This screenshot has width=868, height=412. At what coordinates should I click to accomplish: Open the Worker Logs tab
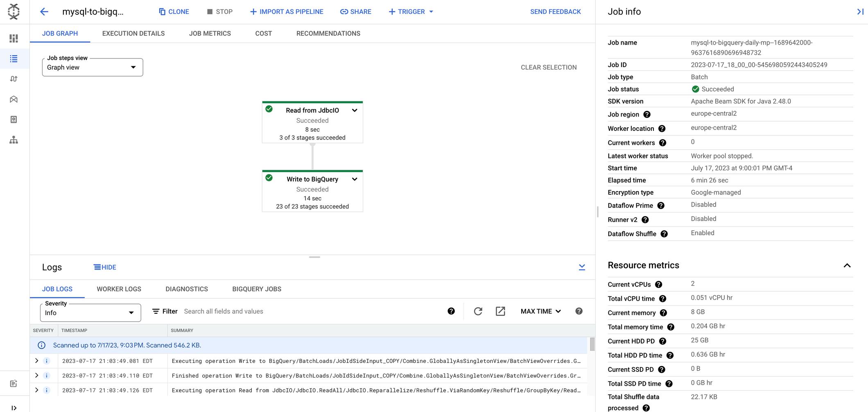[119, 289]
